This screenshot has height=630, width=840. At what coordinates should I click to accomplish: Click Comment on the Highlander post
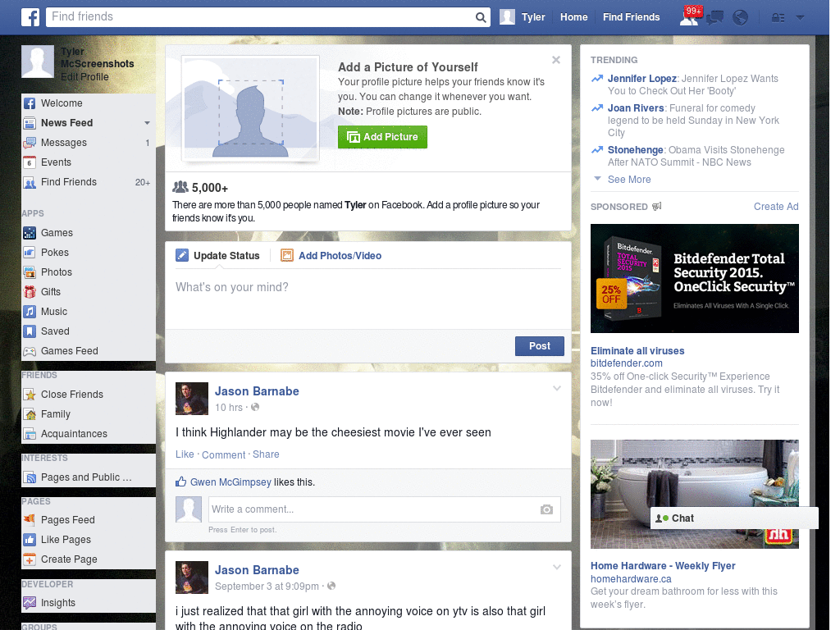pyautogui.click(x=223, y=454)
